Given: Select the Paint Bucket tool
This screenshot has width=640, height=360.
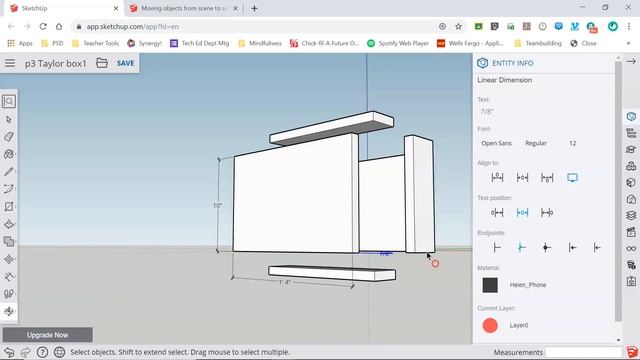Looking at the screenshot, I should [x=9, y=154].
